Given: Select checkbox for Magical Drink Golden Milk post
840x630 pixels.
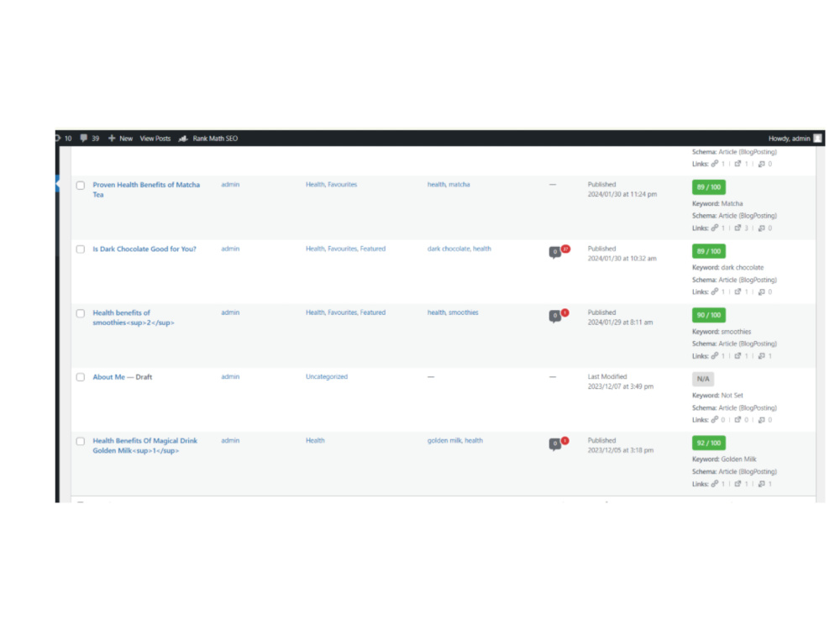Looking at the screenshot, I should tap(81, 442).
